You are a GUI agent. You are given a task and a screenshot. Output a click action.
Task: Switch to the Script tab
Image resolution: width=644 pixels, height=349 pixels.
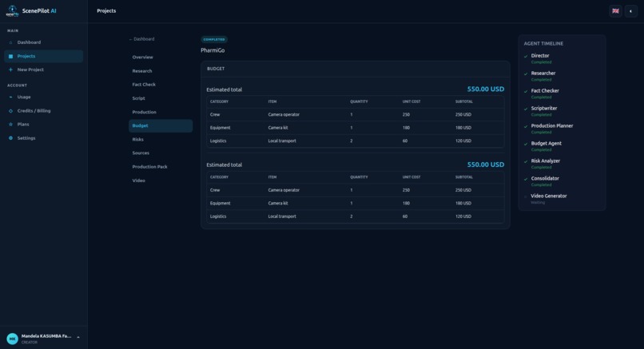161,98
